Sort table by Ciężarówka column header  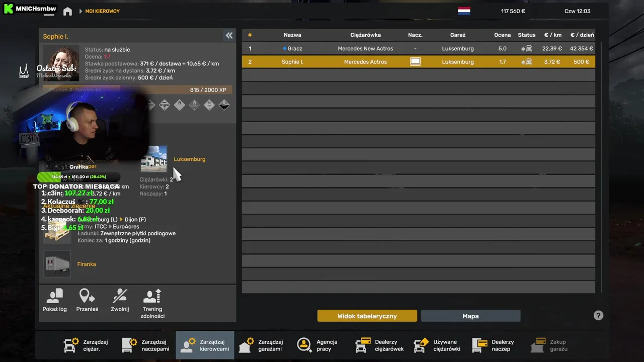pyautogui.click(x=365, y=35)
